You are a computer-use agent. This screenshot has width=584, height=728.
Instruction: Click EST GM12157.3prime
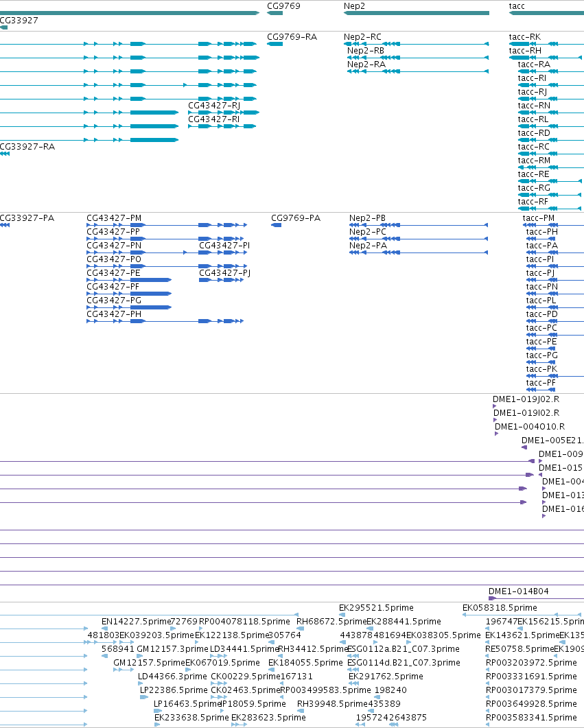(172, 648)
